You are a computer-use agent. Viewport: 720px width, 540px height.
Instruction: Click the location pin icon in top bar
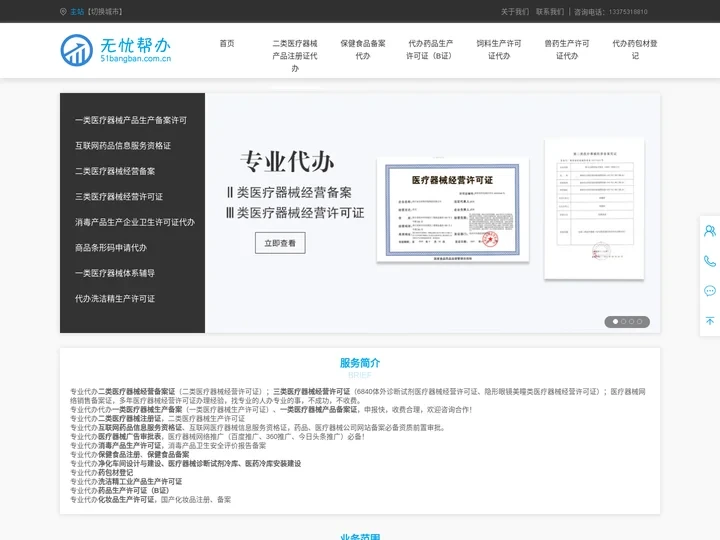tap(63, 11)
